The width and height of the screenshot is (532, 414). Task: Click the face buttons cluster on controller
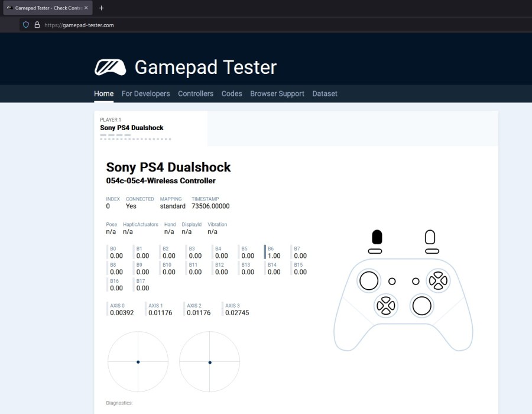[x=438, y=280]
